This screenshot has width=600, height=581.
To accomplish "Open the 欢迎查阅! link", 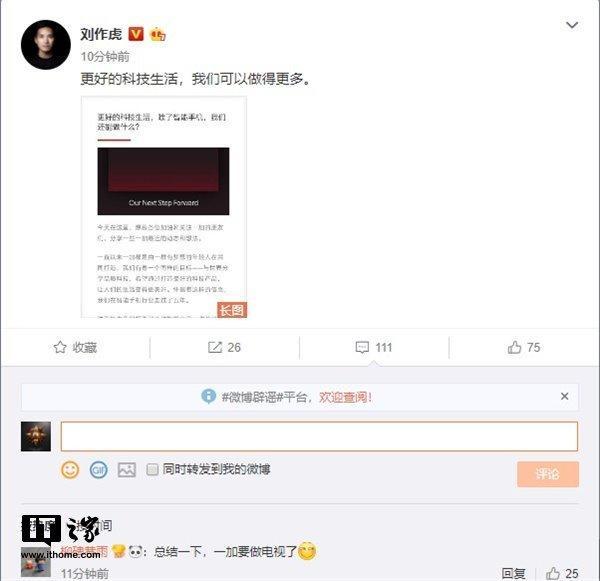I will click(345, 397).
